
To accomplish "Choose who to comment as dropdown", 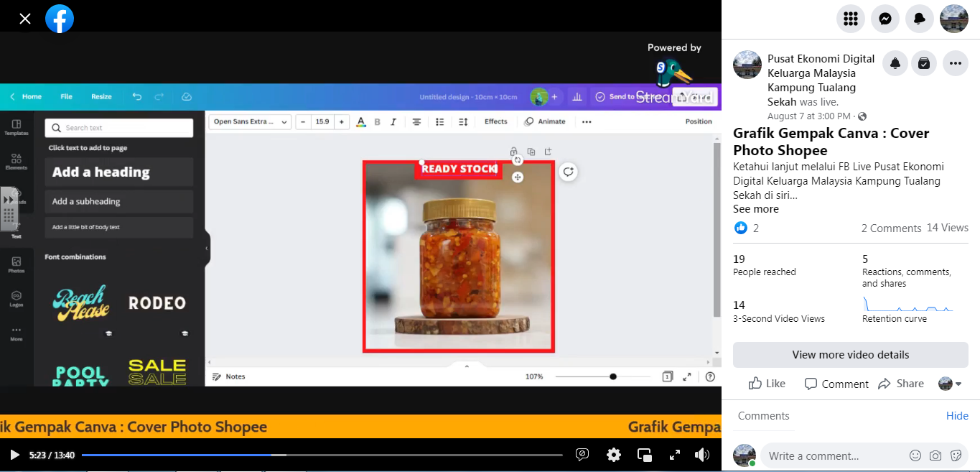I will point(949,384).
